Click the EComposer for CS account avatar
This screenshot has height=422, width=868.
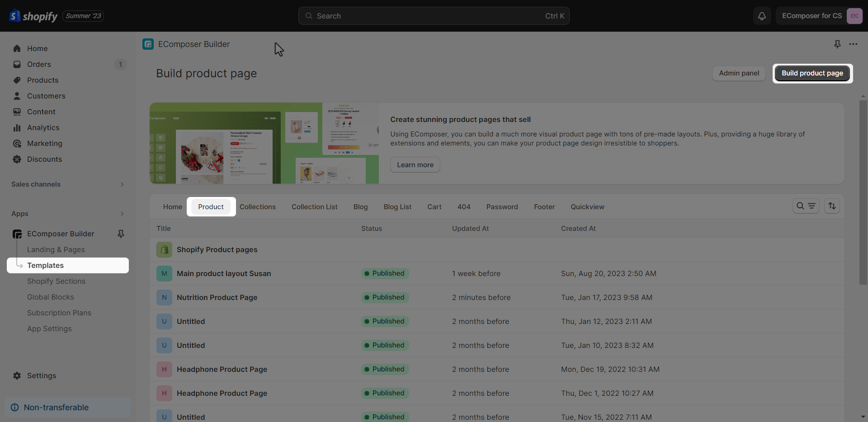pos(854,16)
